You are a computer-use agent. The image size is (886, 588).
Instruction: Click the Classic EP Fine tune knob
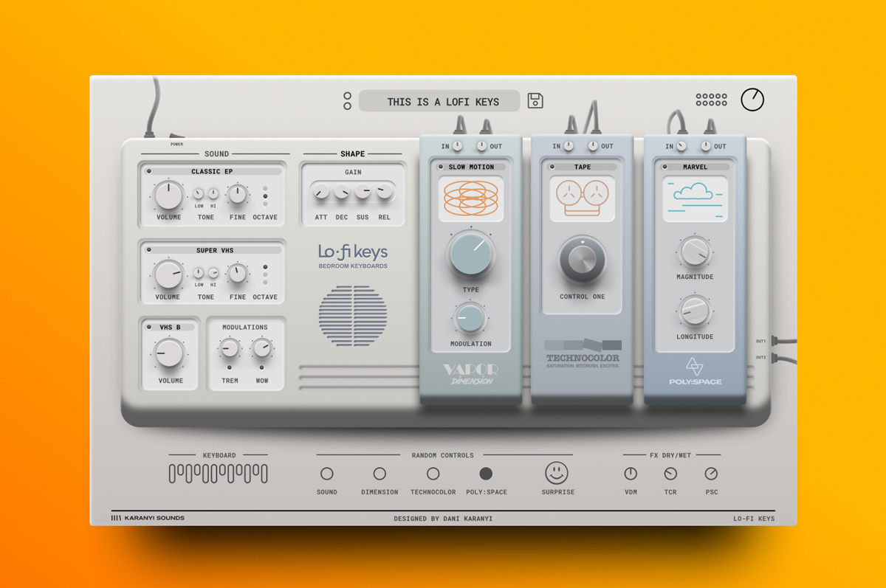coord(237,195)
